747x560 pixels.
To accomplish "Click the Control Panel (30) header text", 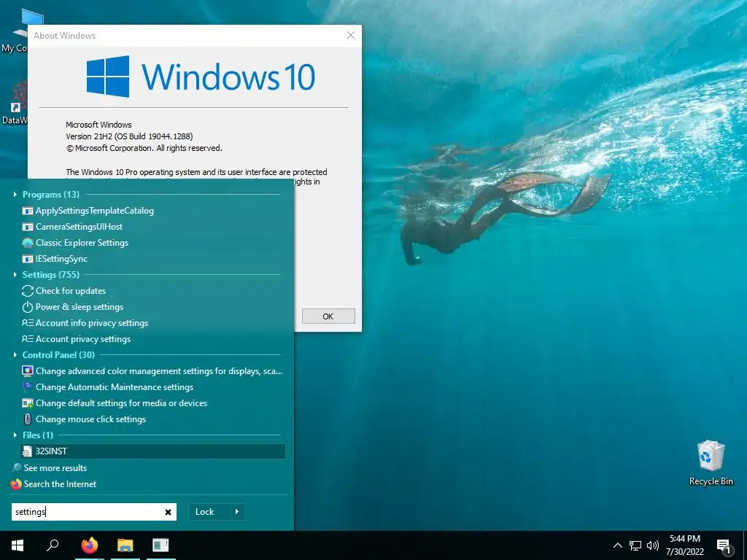I will (58, 355).
